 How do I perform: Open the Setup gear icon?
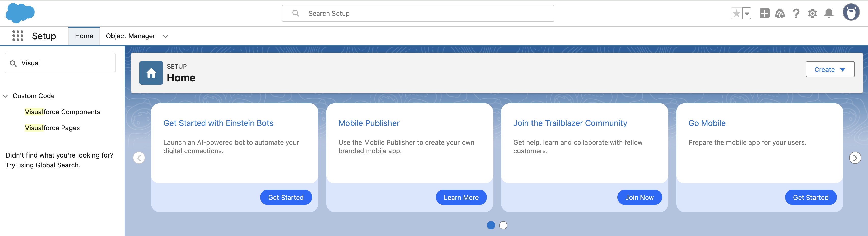pyautogui.click(x=813, y=13)
